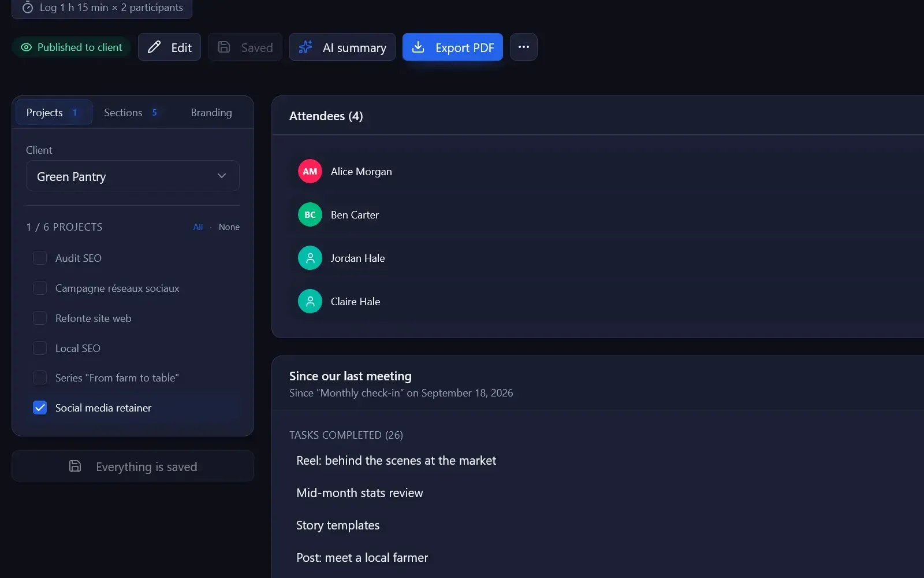Click the name Ben Carter
The width and height of the screenshot is (924, 578).
pos(355,215)
